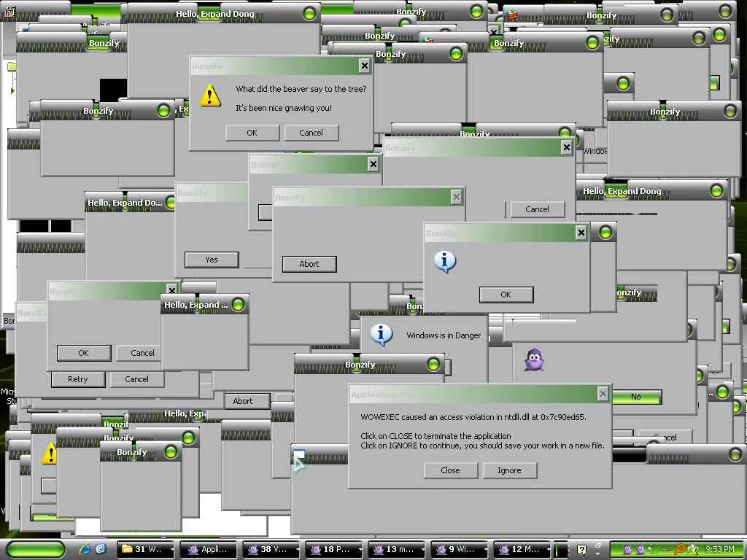747x560 pixels.
Task: Click Cancel in the beaver joke dialog
Action: 311,133
